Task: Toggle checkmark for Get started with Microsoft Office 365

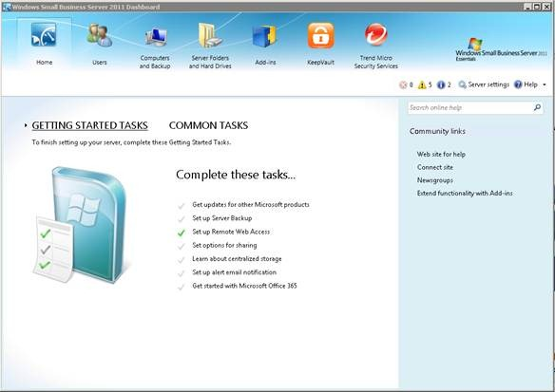Action: (182, 287)
